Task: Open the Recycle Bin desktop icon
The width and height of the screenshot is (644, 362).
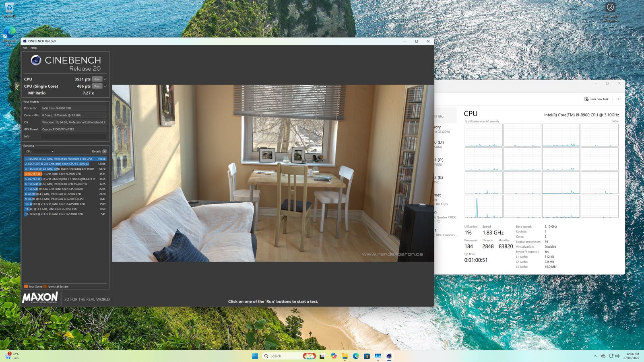Action: (x=9, y=10)
